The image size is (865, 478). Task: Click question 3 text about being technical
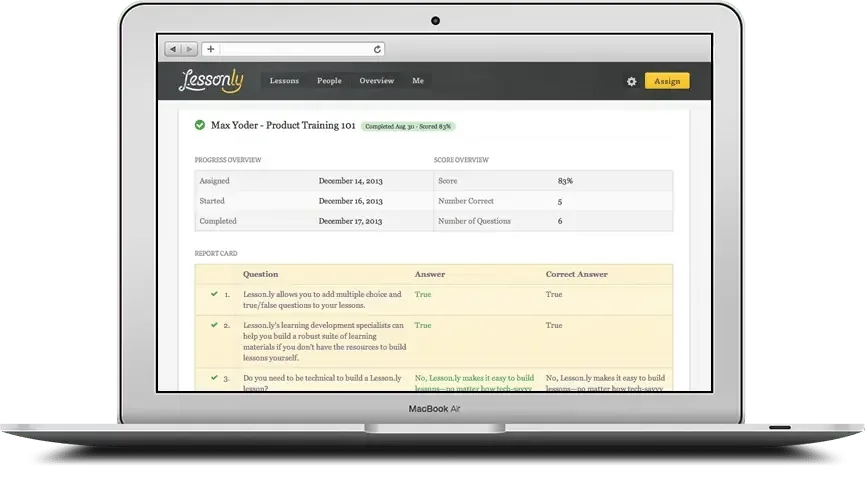tap(322, 382)
